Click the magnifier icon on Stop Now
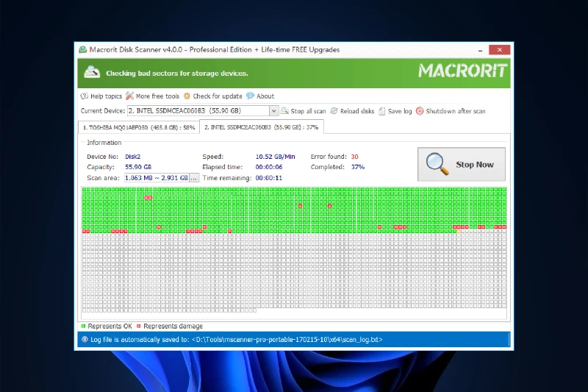Viewport: 588px width, 392px height. (437, 163)
